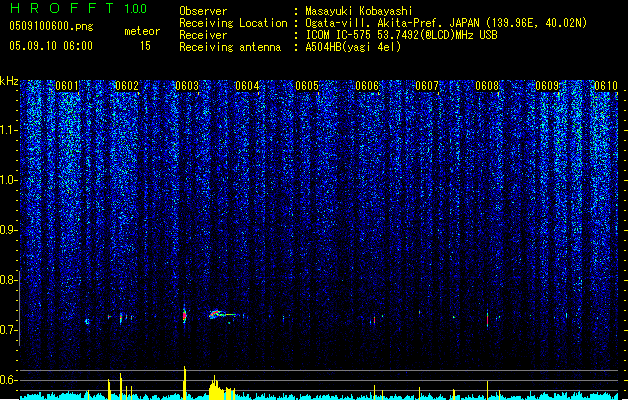Click the 1.1 kHz axis tick label
Screen dimensions: 629x400
[x=9, y=130]
